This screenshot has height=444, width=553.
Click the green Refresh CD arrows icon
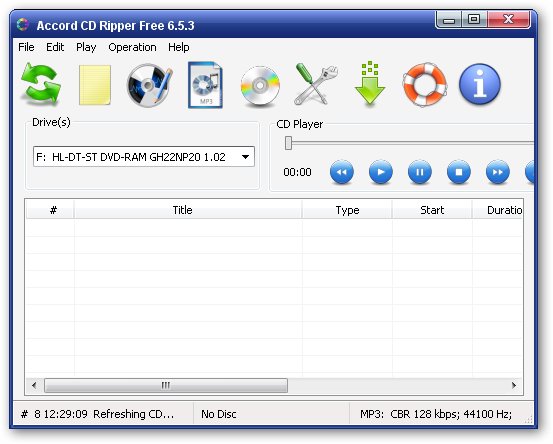(41, 85)
